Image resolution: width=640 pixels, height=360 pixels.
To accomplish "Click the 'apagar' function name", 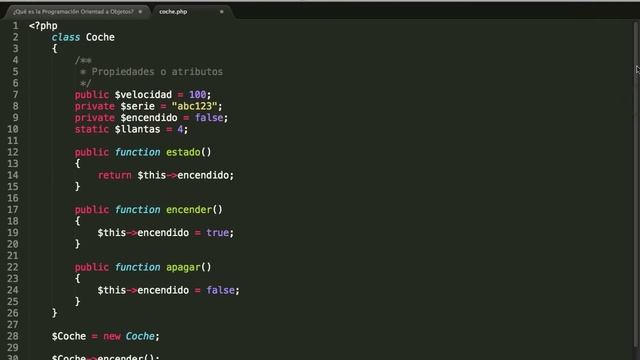I will point(183,267).
